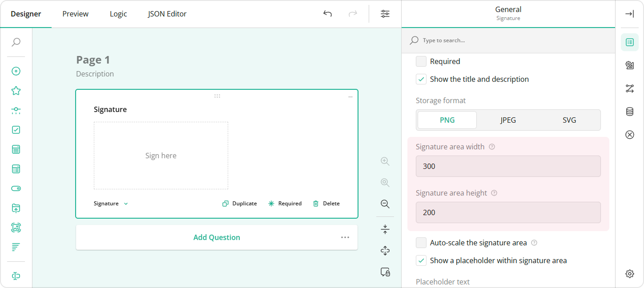Add a Radio Button Group question

click(x=16, y=71)
